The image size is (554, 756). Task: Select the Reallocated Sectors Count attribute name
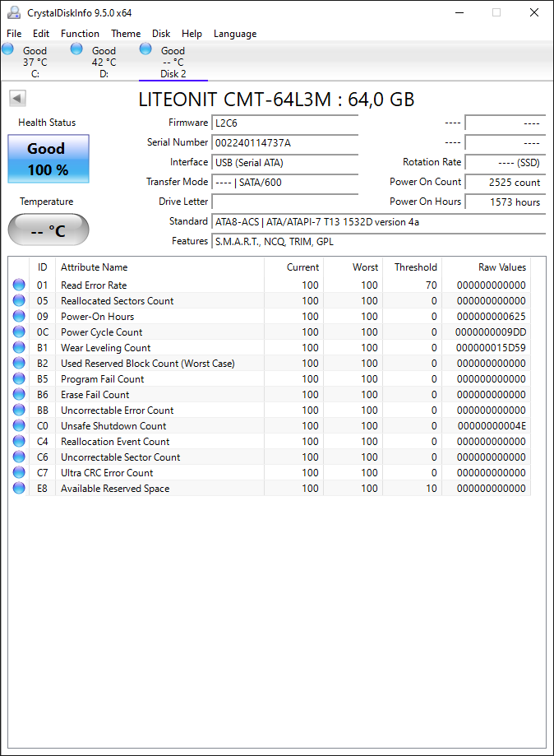click(x=117, y=301)
